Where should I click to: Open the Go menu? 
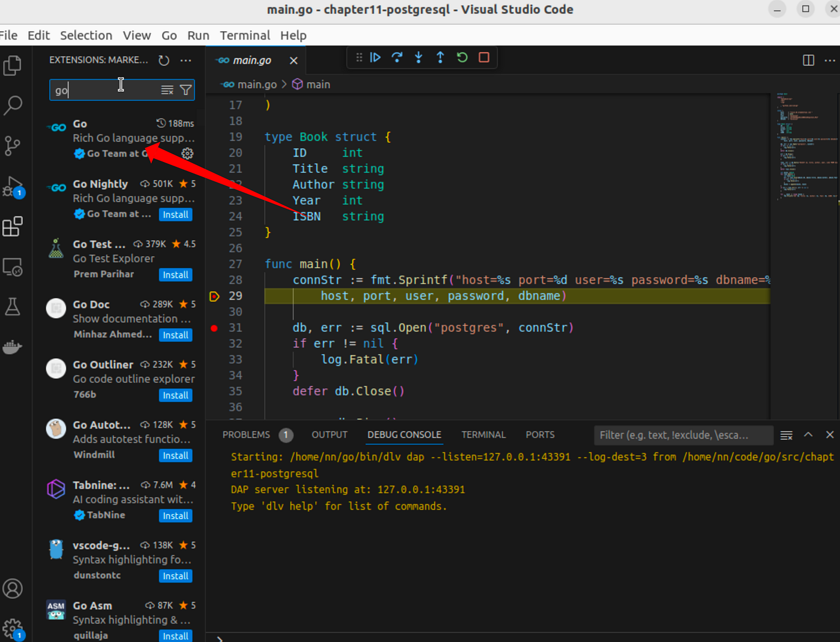[169, 35]
